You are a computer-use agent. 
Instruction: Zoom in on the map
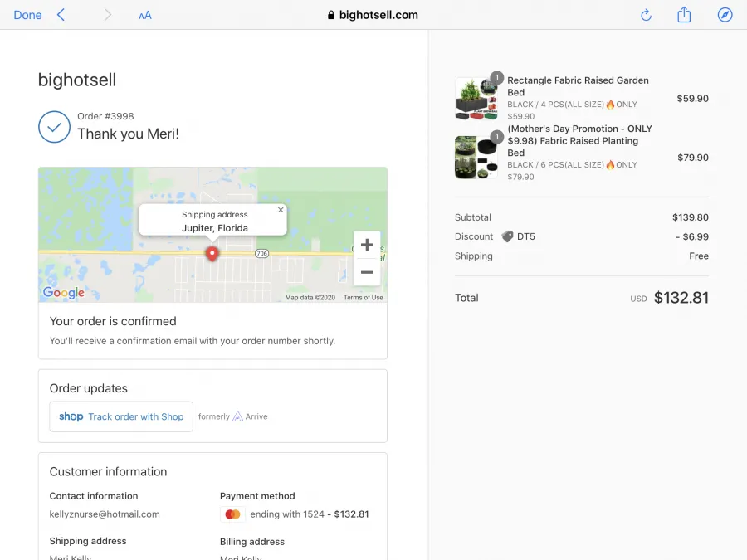367,245
